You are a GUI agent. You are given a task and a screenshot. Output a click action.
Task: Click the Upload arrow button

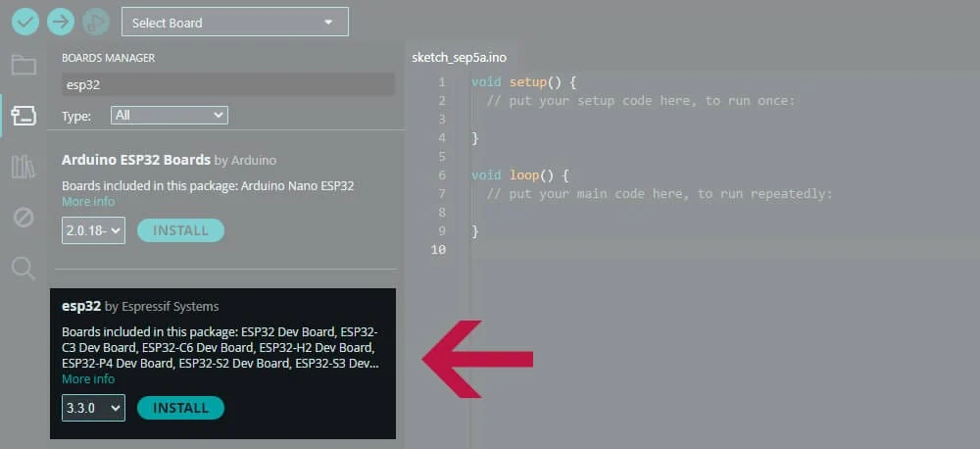[61, 23]
